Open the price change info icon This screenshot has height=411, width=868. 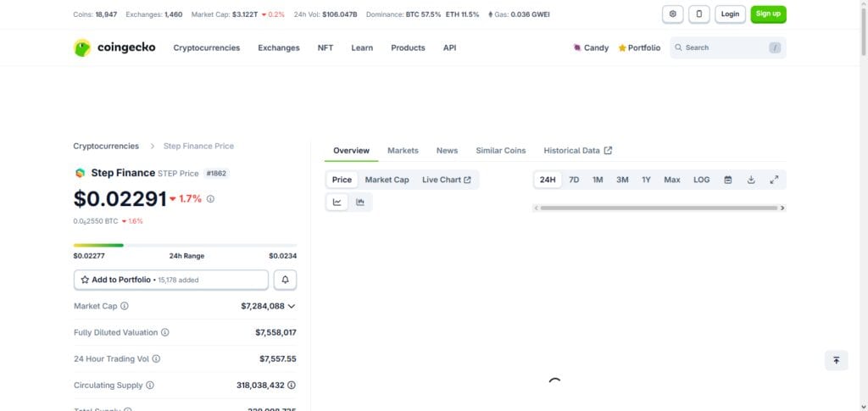pos(210,198)
